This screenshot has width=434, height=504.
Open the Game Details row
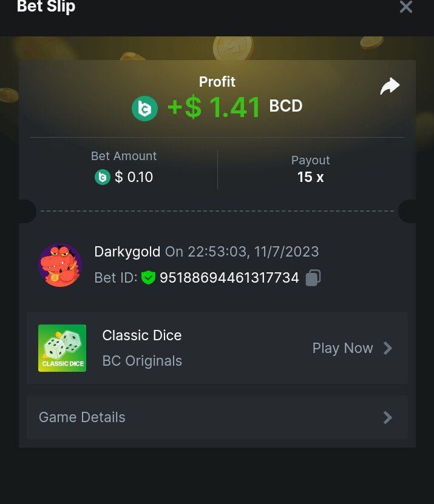point(217,417)
